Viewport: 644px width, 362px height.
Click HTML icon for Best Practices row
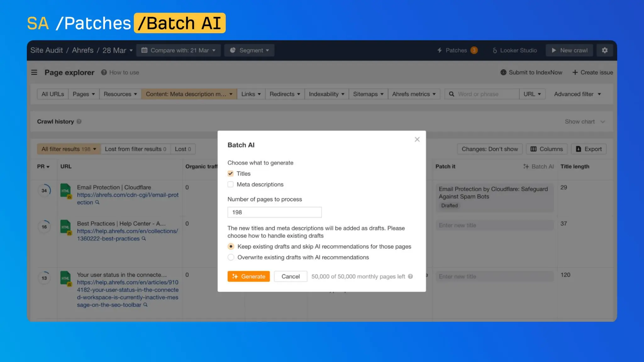coord(66,227)
